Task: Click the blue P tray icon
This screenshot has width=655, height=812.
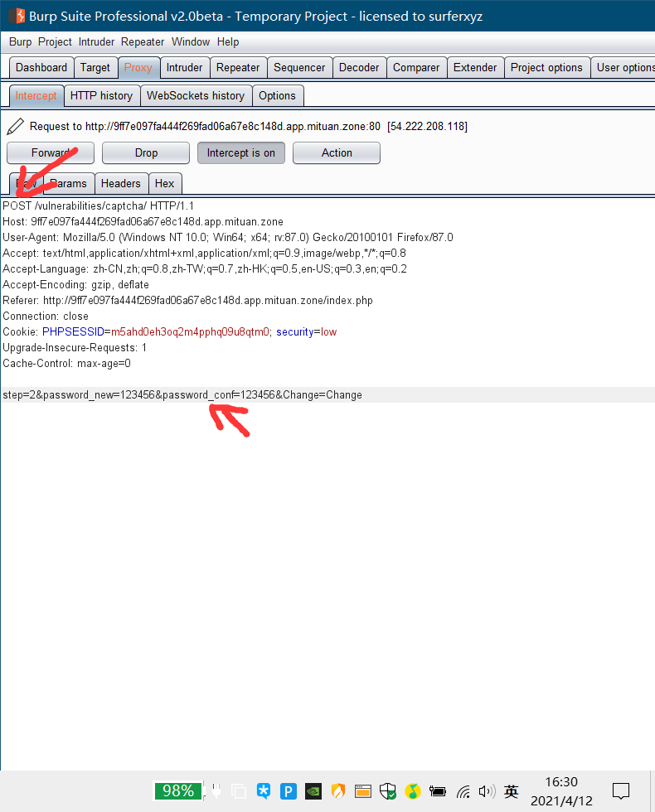Action: (289, 791)
